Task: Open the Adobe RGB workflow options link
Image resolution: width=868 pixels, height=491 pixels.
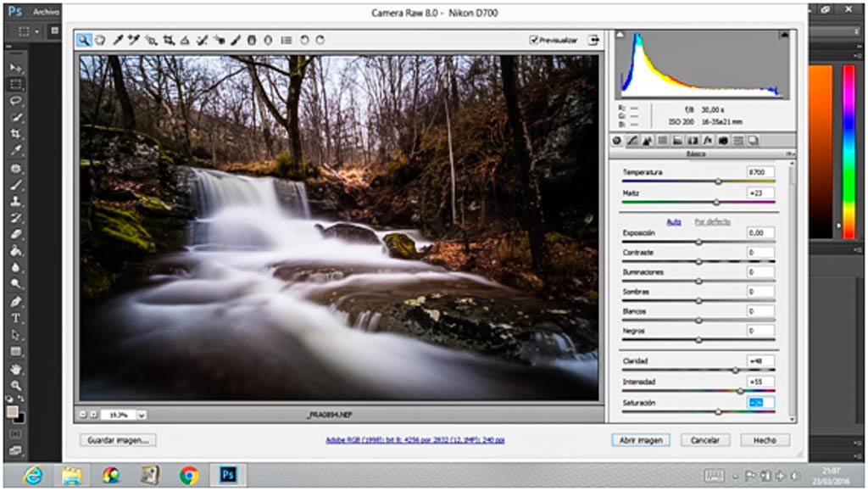Action: point(415,440)
